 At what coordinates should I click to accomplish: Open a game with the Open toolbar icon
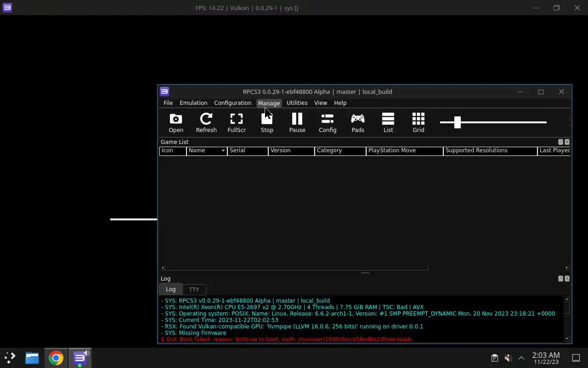(175, 123)
